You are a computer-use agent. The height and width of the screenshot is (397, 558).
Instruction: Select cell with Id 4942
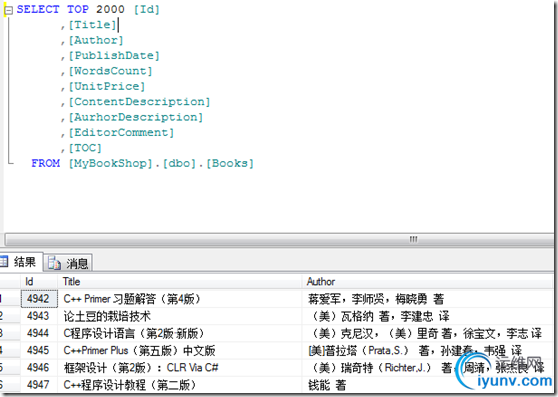39,298
